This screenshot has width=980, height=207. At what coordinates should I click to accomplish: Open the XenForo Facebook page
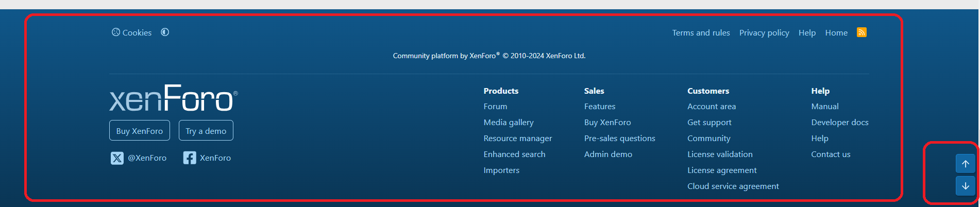point(207,158)
